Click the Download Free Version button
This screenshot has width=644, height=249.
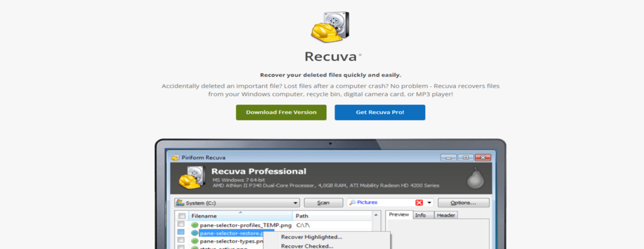281,112
